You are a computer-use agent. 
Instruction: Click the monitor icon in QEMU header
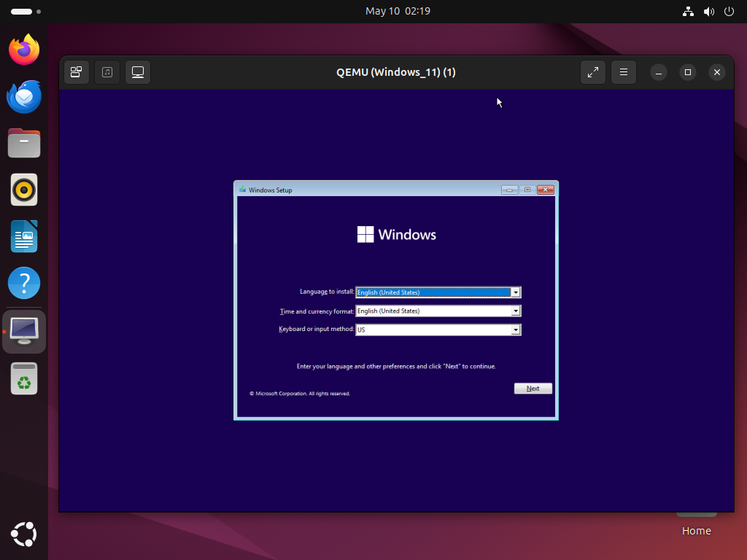138,72
